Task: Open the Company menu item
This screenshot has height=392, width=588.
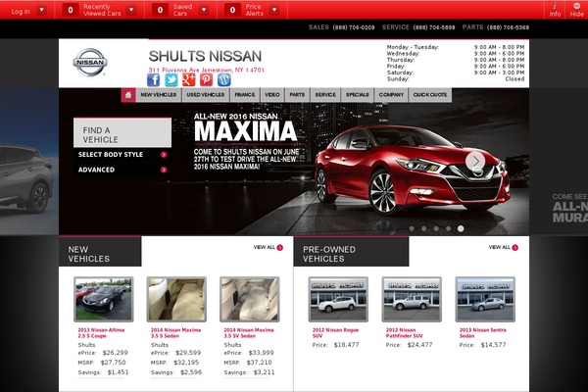Action: [x=391, y=95]
